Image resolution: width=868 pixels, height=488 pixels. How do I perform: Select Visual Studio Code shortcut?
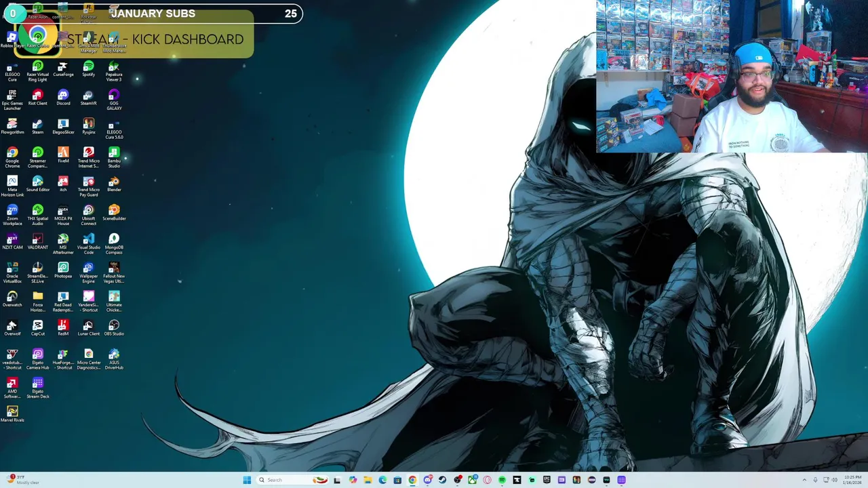(x=88, y=243)
